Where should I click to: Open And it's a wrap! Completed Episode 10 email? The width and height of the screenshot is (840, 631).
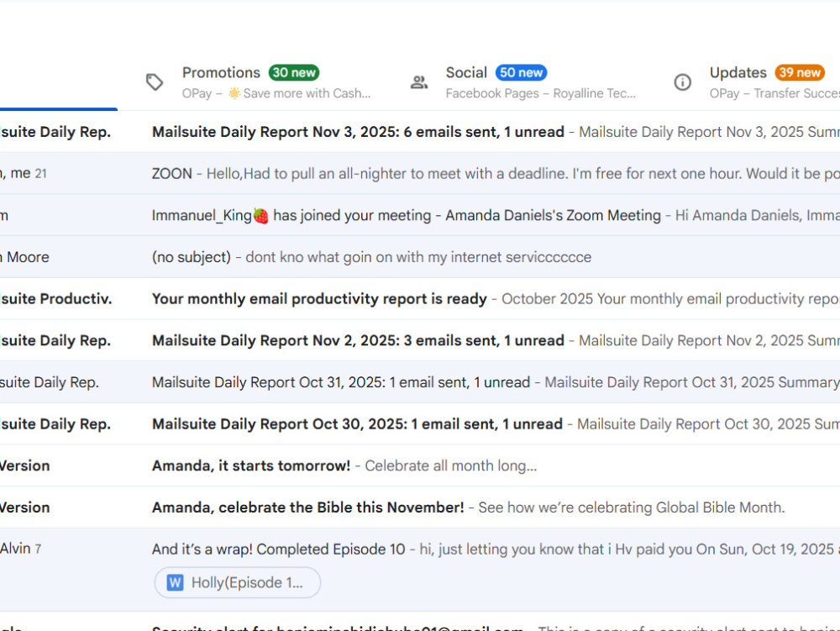point(420,570)
